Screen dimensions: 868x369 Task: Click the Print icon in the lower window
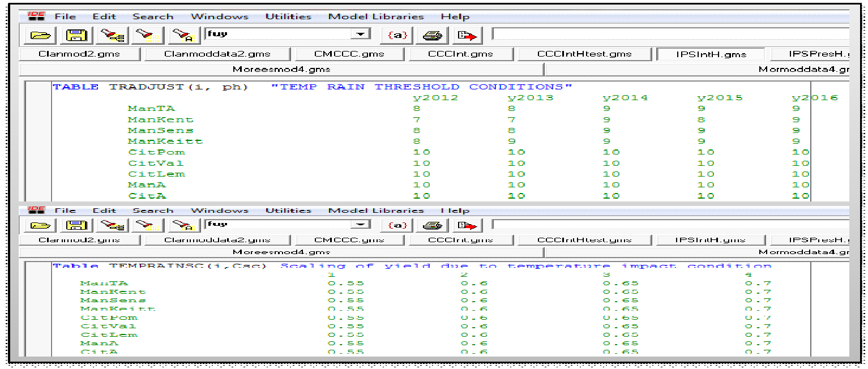[x=433, y=225]
